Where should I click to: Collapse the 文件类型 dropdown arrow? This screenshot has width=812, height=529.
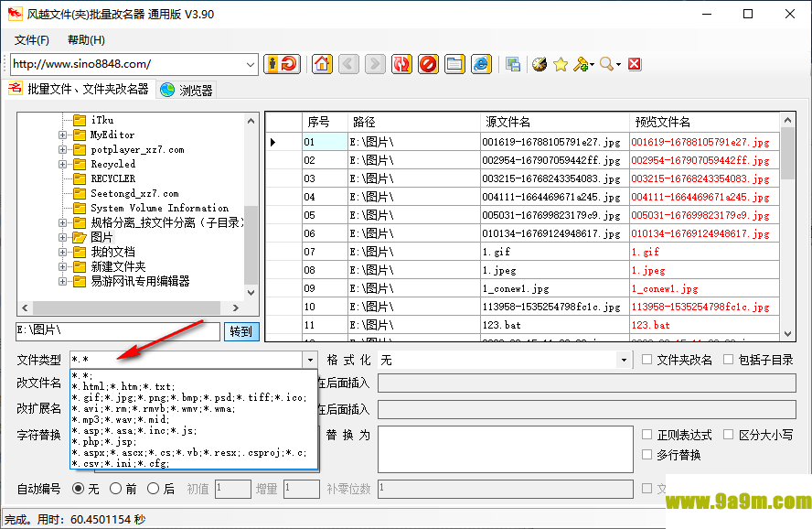coord(310,360)
